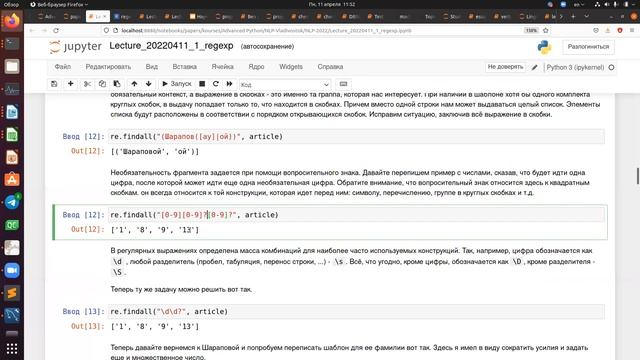Open the Ядро menu
The height and width of the screenshot is (360, 640).
coord(256,67)
